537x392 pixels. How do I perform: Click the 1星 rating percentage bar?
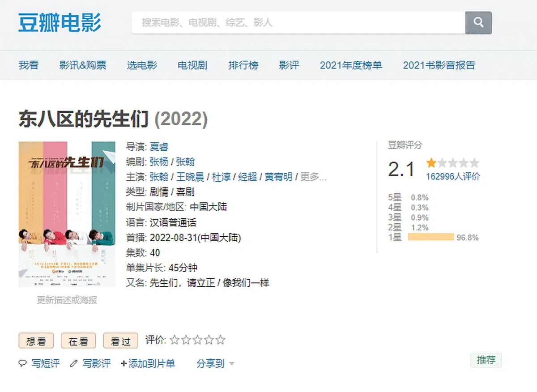tap(431, 237)
